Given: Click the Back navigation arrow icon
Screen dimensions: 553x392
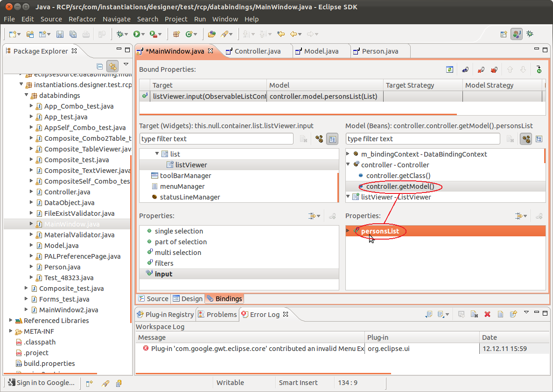Looking at the screenshot, I should click(294, 34).
